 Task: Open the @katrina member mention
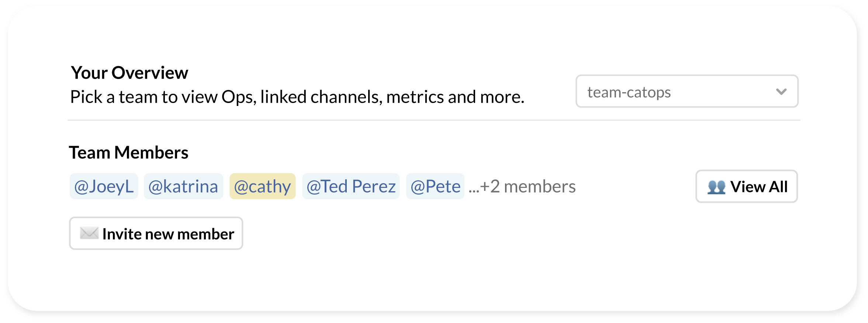(x=183, y=186)
